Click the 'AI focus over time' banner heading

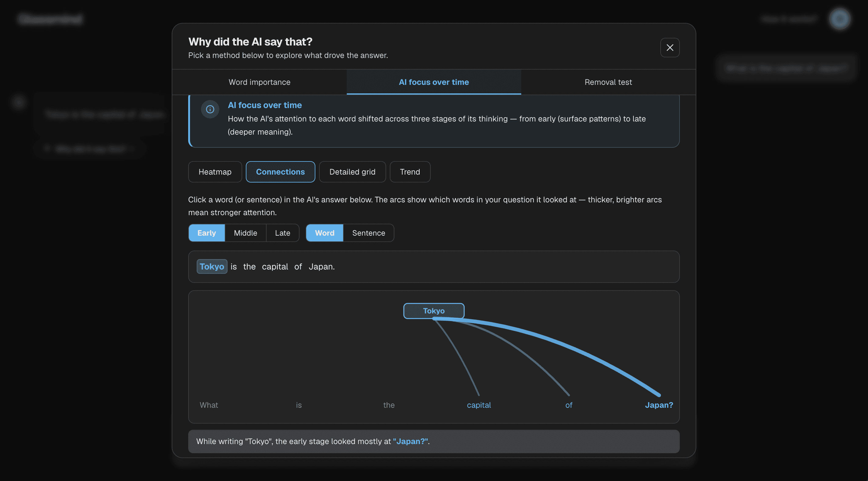tap(264, 105)
